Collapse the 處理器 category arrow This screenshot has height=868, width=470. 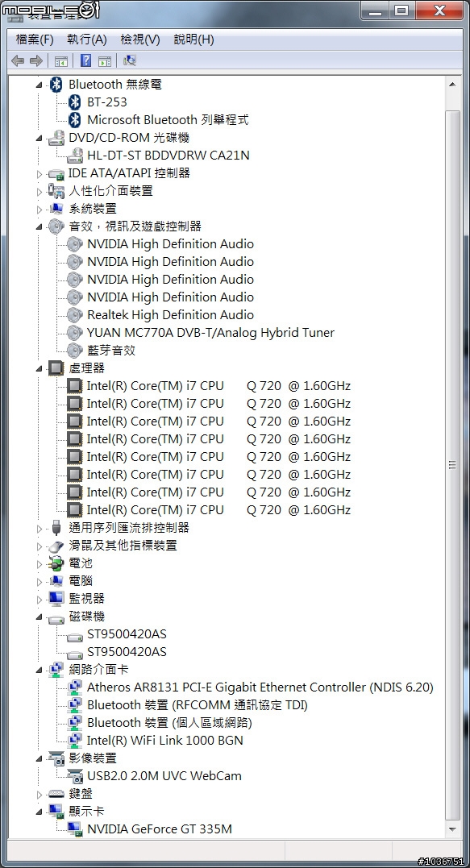pyautogui.click(x=39, y=368)
